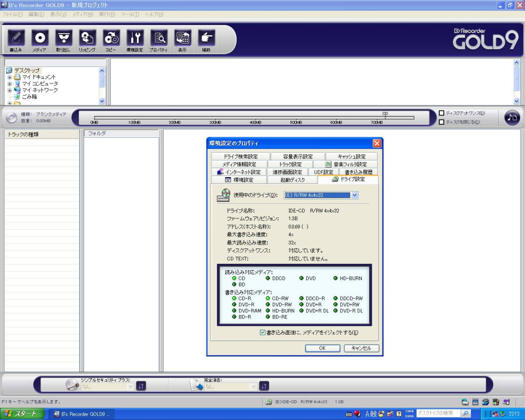
Task: Open the ファイル(F) menu
Action: pyautogui.click(x=12, y=14)
